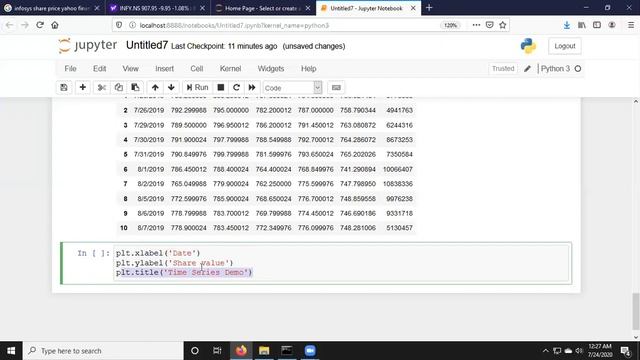Toggle the Firefox sidebar icon
Image resolution: width=640 pixels, height=360 pixels.
point(597,25)
